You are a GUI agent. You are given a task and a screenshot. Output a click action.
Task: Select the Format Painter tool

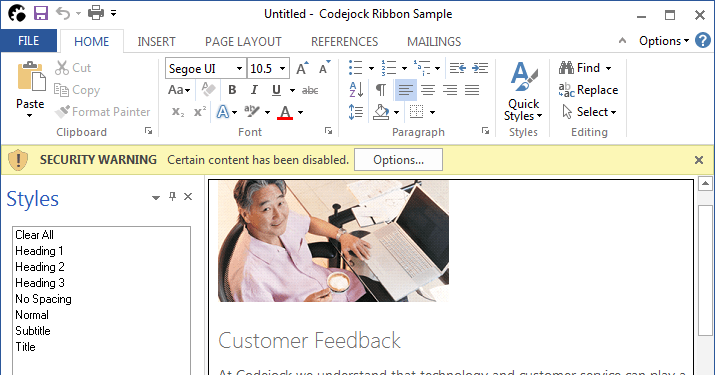click(x=102, y=112)
